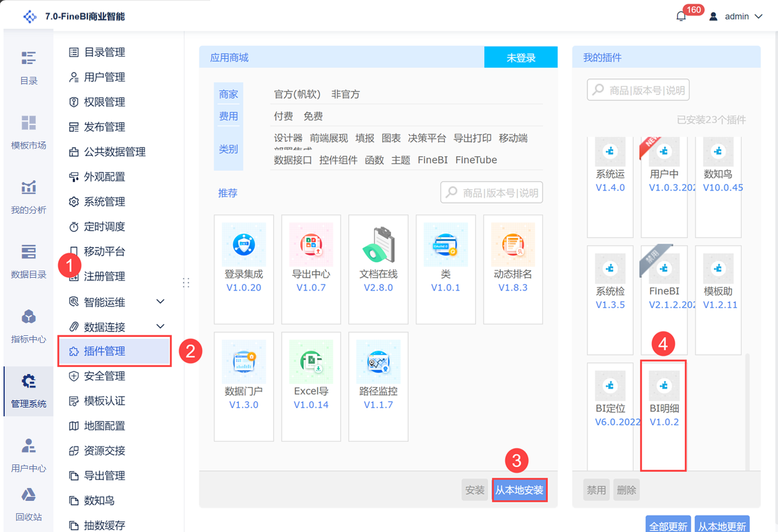
Task: Click the 安装 button
Action: (x=474, y=490)
